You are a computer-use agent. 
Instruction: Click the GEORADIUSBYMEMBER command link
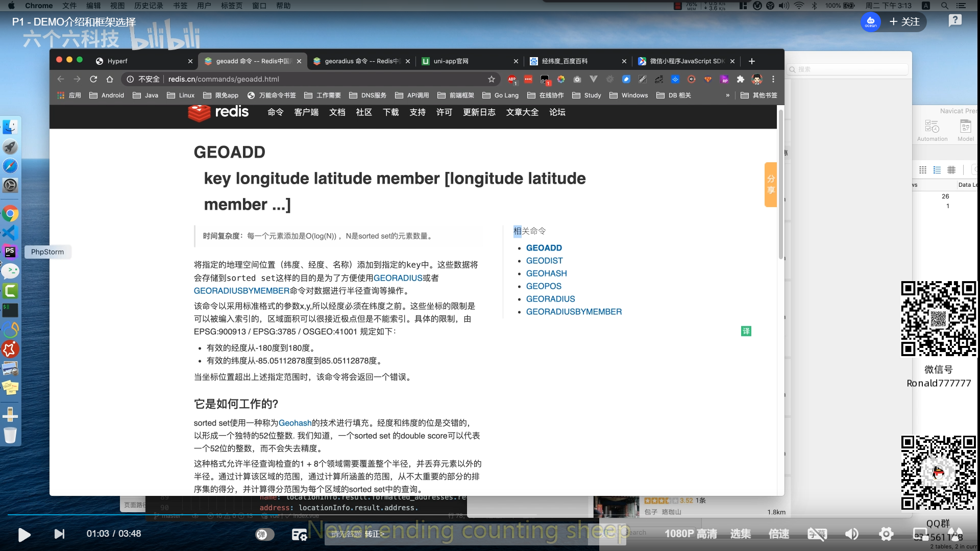pyautogui.click(x=574, y=312)
